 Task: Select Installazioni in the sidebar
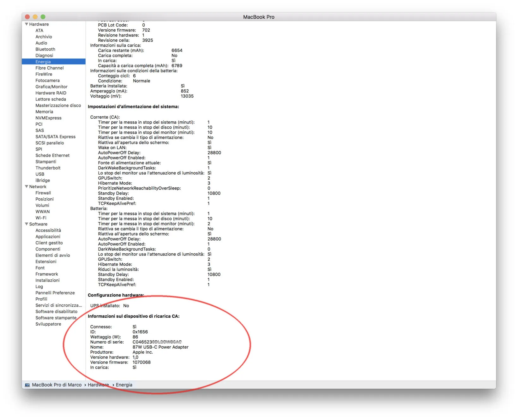click(x=47, y=280)
